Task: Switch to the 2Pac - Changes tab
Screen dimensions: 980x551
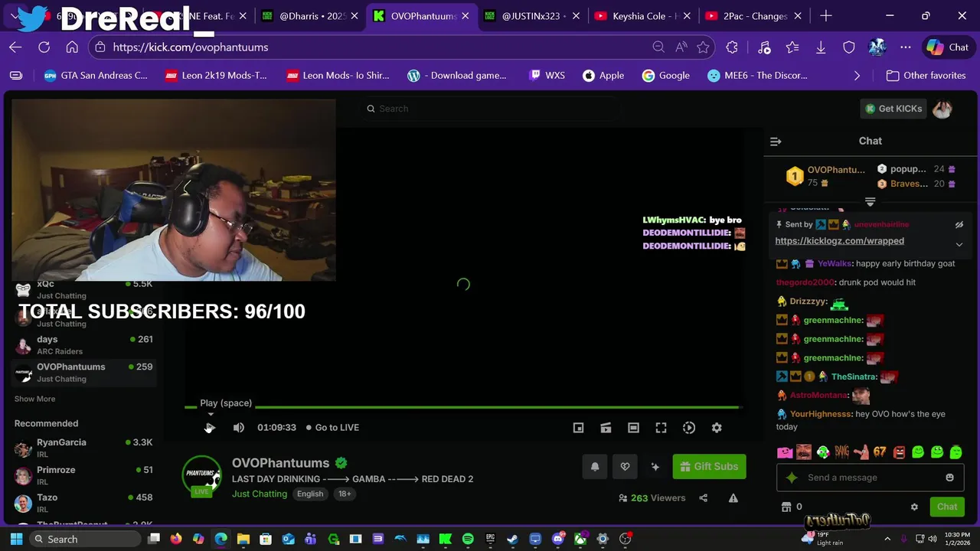Action: [754, 16]
